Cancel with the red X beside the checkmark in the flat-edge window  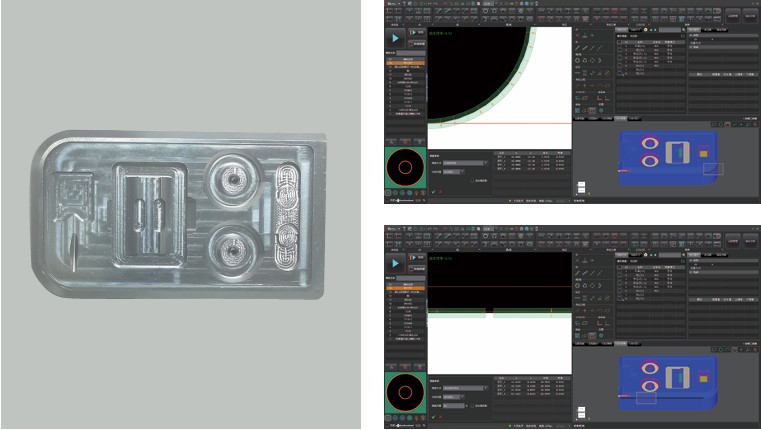click(441, 417)
